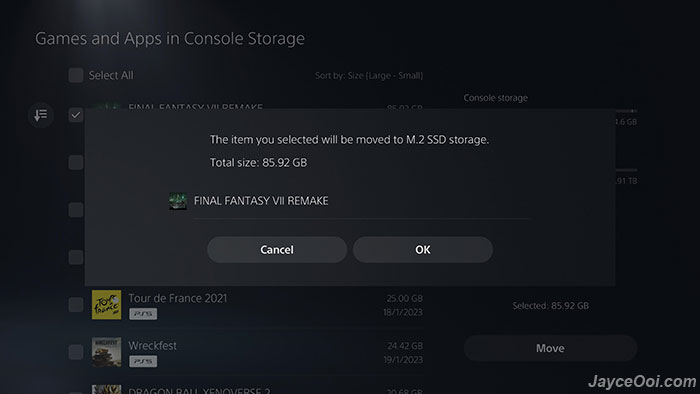Select the Move button at bottom right
700x394 pixels.
(550, 348)
